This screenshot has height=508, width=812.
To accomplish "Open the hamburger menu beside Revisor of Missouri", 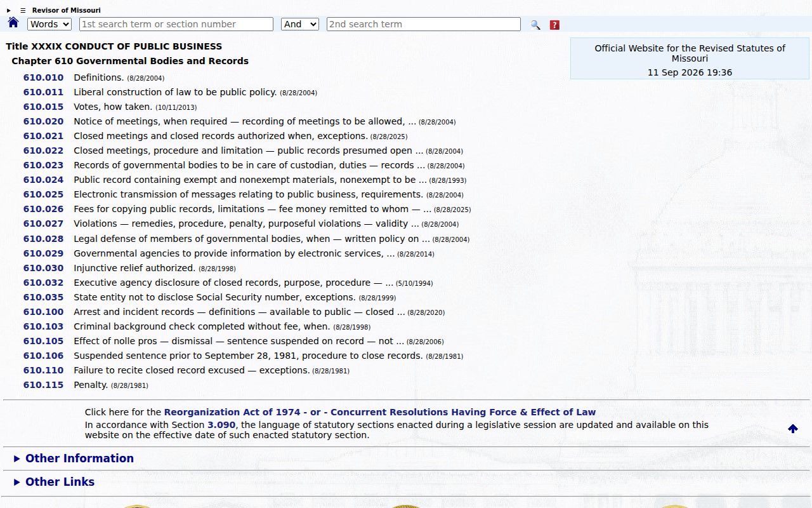I will click(23, 10).
